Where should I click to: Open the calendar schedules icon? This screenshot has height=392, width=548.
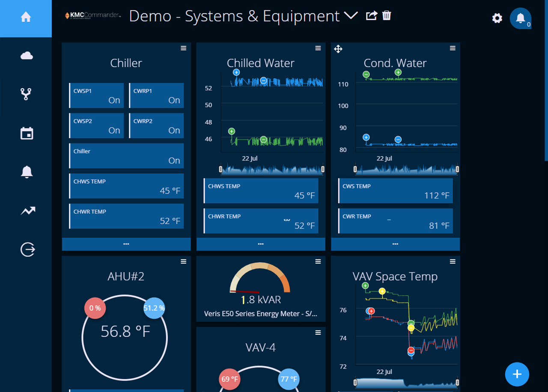click(x=27, y=133)
